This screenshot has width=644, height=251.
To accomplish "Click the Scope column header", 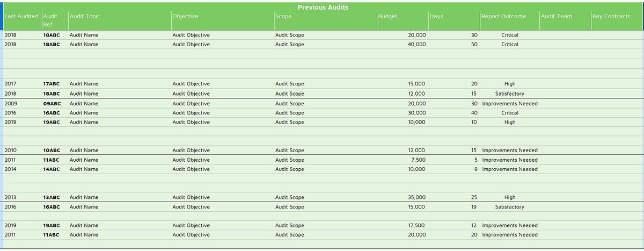I will point(283,16).
